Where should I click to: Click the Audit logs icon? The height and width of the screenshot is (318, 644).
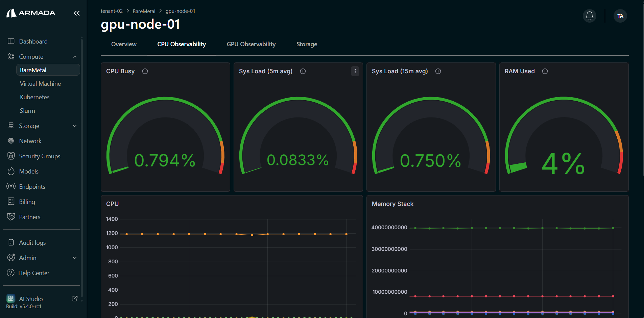(x=11, y=242)
